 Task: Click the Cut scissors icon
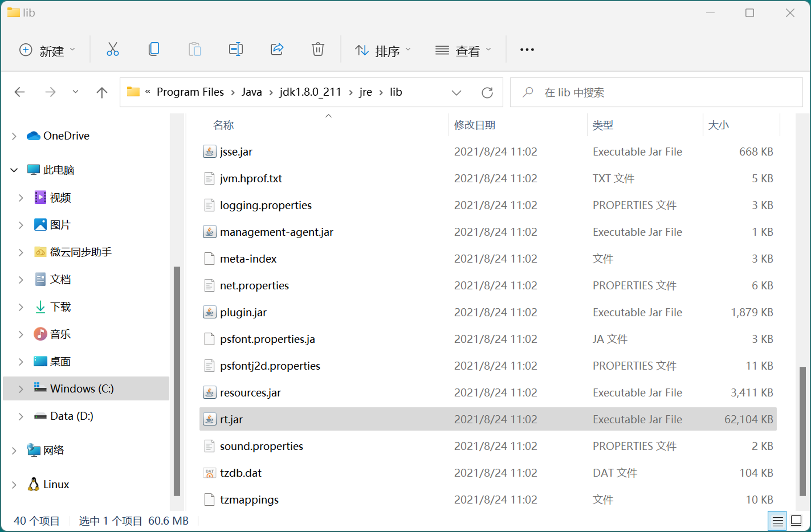click(x=113, y=49)
